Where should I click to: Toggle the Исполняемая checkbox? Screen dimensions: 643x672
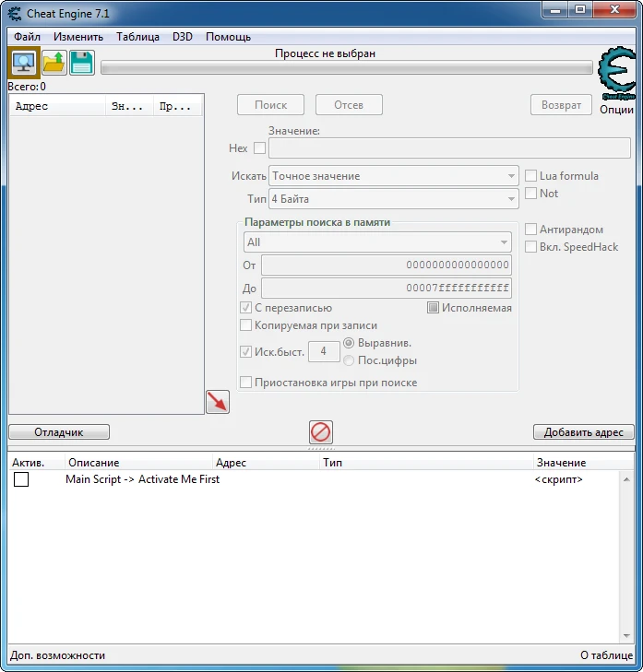click(x=433, y=308)
